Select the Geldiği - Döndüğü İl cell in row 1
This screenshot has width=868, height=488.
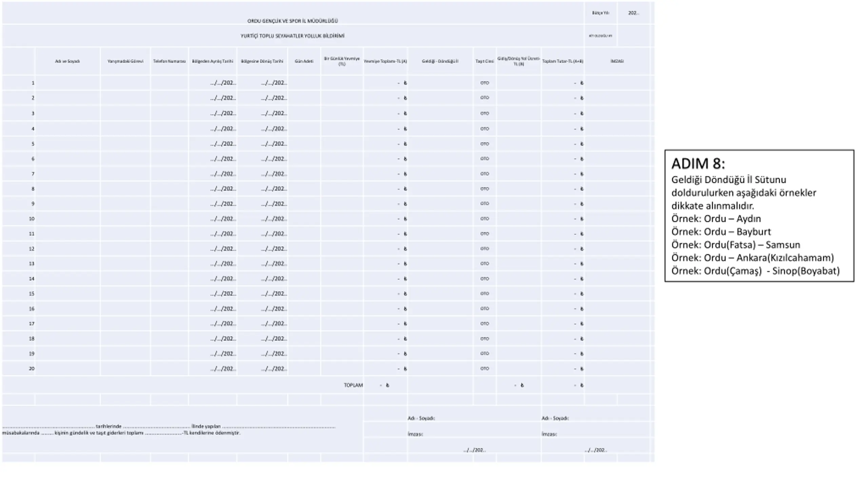(x=440, y=83)
